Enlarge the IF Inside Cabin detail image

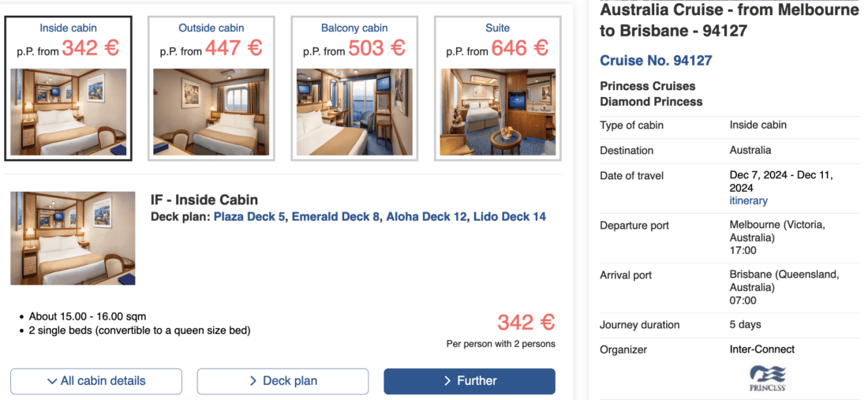(73, 237)
